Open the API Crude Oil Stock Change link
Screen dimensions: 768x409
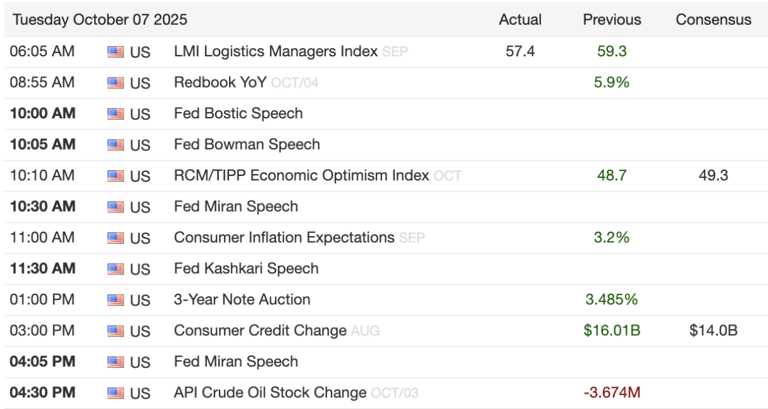(270, 392)
